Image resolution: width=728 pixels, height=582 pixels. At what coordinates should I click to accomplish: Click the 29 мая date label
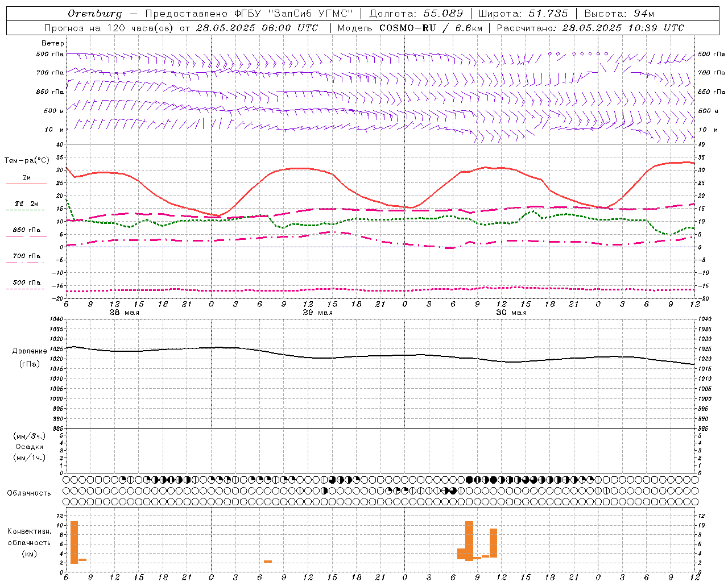point(317,313)
